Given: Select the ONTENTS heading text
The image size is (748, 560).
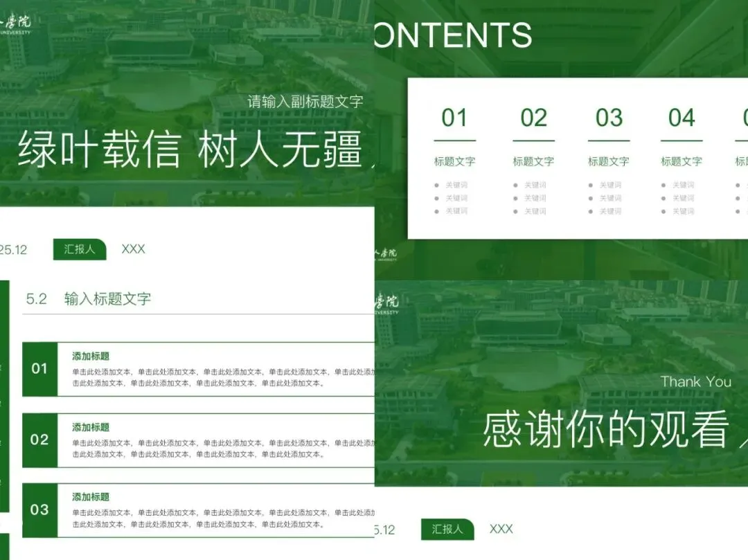Looking at the screenshot, I should point(453,35).
